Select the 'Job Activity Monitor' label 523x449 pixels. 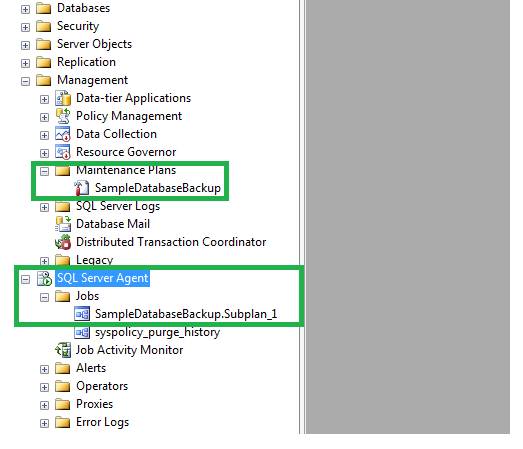[129, 350]
